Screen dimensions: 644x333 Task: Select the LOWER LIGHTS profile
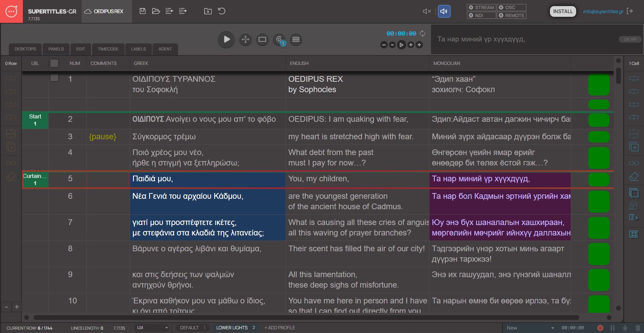[x=236, y=328]
